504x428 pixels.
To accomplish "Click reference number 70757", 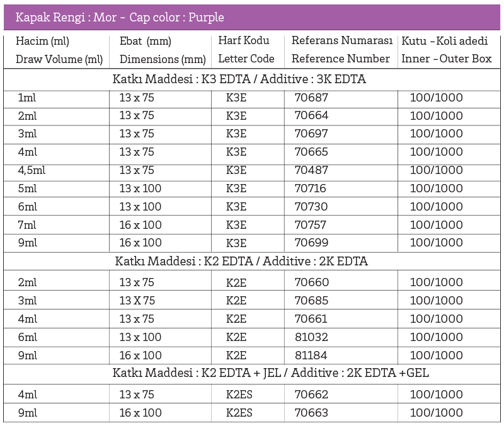I will [x=311, y=225].
